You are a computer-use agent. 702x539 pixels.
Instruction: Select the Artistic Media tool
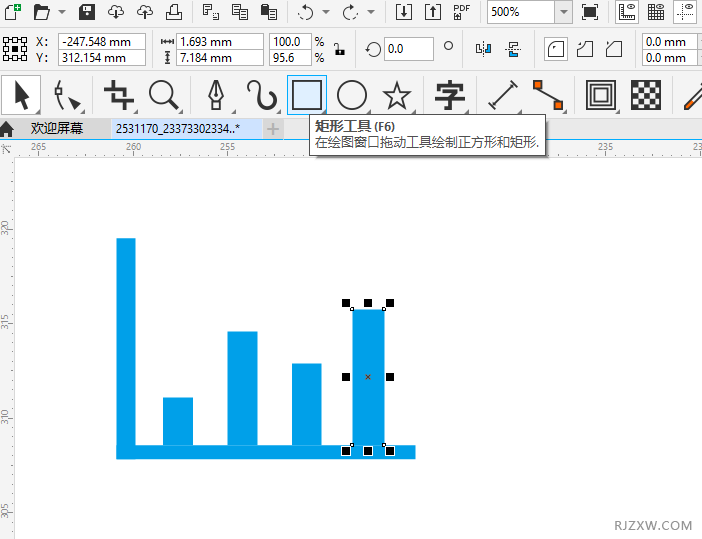click(x=262, y=95)
